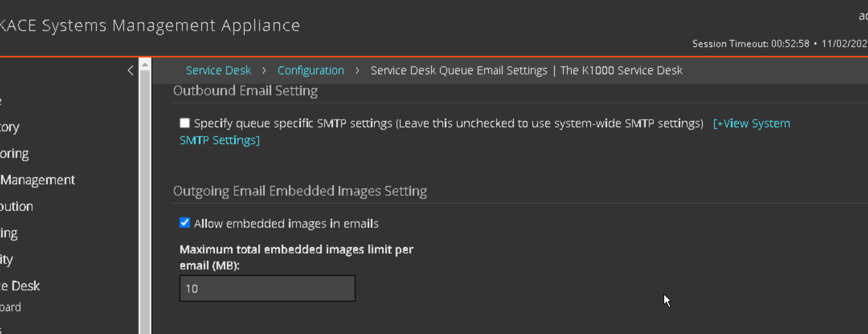The image size is (868, 334).
Task: Enable queue specific SMTP settings checkbox
Action: point(185,123)
